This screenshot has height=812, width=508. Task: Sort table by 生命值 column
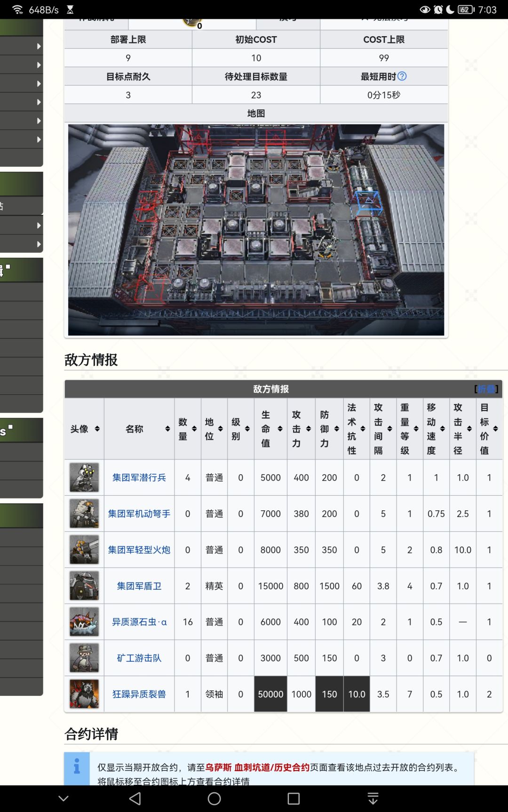280,429
